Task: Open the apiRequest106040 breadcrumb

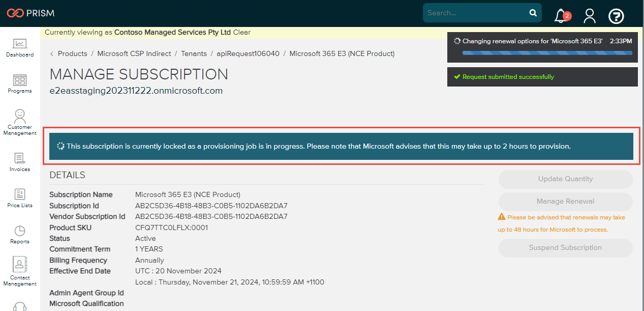Action: 248,53
